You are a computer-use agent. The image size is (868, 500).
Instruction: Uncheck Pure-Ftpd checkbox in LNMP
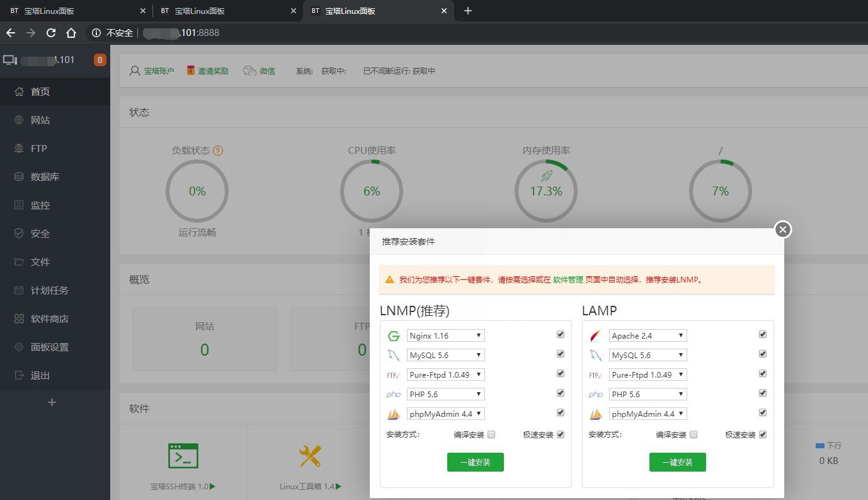point(561,374)
